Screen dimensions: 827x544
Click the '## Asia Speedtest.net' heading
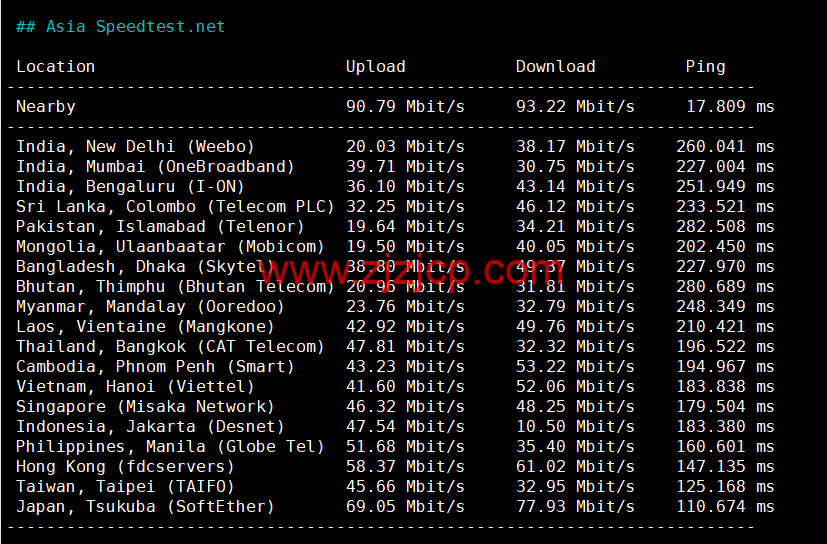pos(120,26)
